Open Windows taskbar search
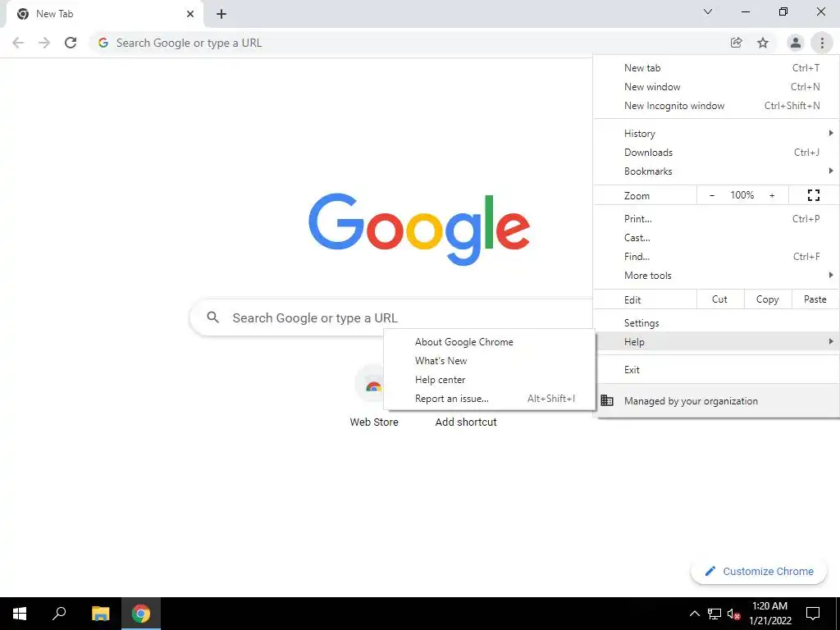The height and width of the screenshot is (630, 840). point(59,614)
